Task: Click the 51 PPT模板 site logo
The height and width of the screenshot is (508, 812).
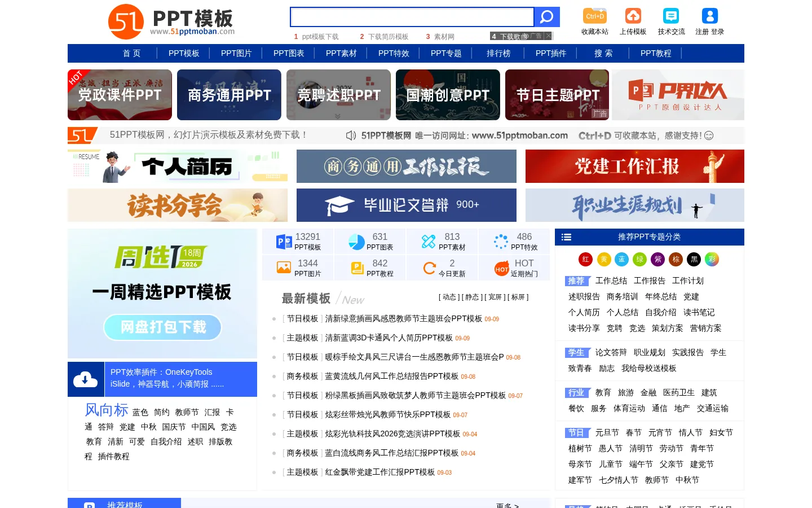Action: (171, 22)
